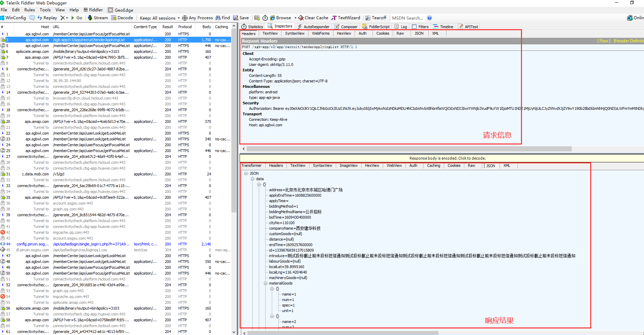Select the localLat=39.8995160 entry

coord(287,267)
